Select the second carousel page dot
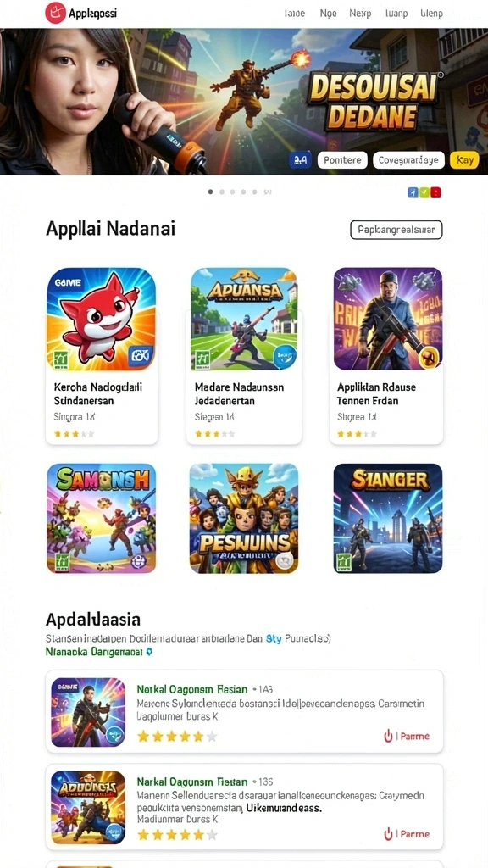 coord(222,192)
